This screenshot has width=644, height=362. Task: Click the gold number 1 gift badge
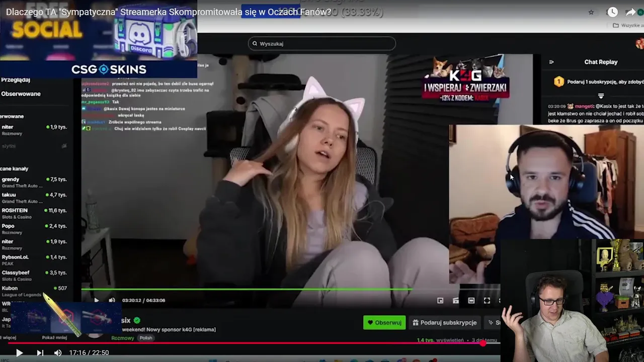[x=558, y=81]
